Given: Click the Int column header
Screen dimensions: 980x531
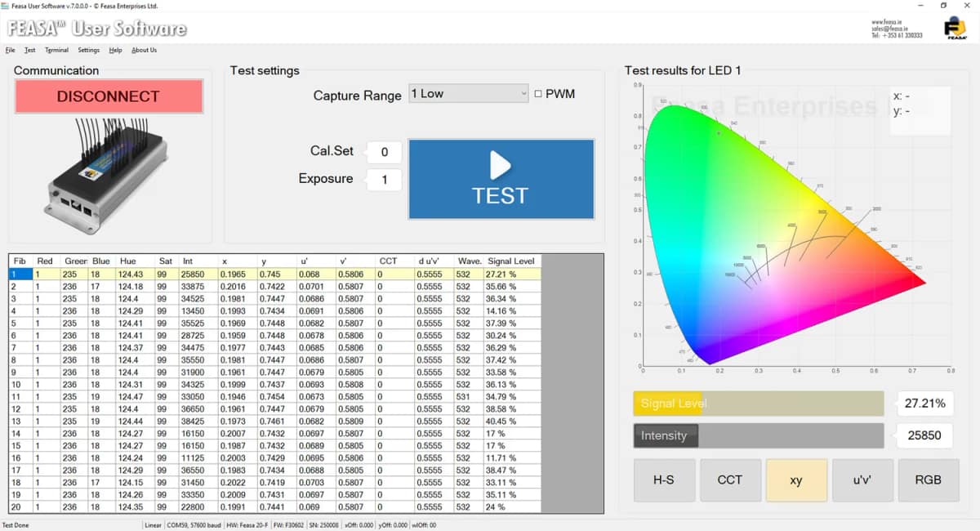Looking at the screenshot, I should coord(198,261).
